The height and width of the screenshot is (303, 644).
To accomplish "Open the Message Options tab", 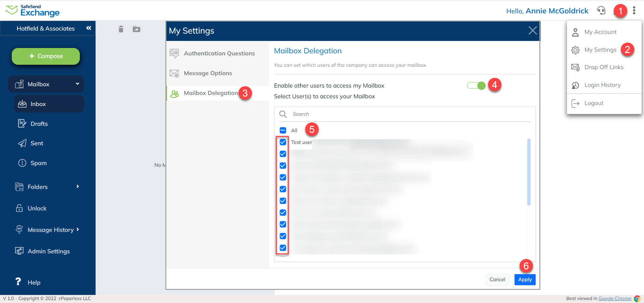I will tap(208, 73).
